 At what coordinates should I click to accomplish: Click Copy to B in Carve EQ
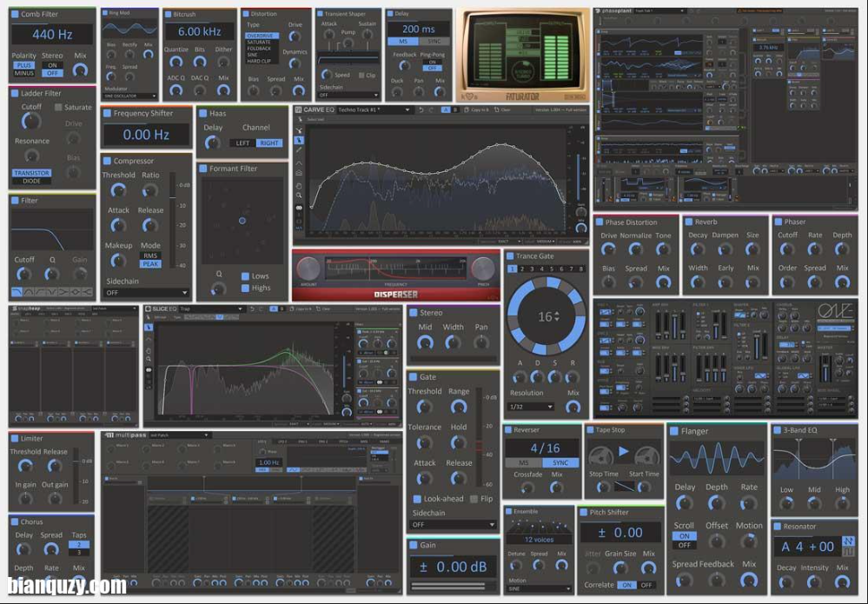coord(476,110)
